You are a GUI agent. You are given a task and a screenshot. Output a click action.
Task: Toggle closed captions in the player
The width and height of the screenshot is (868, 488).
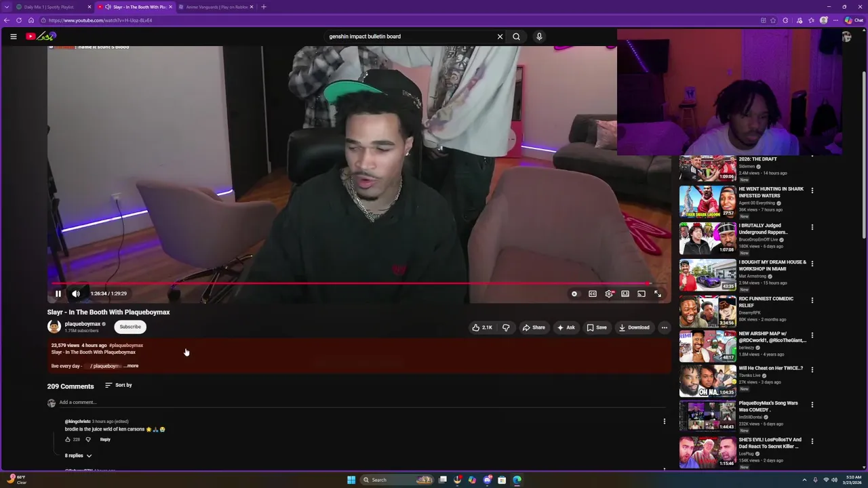593,293
